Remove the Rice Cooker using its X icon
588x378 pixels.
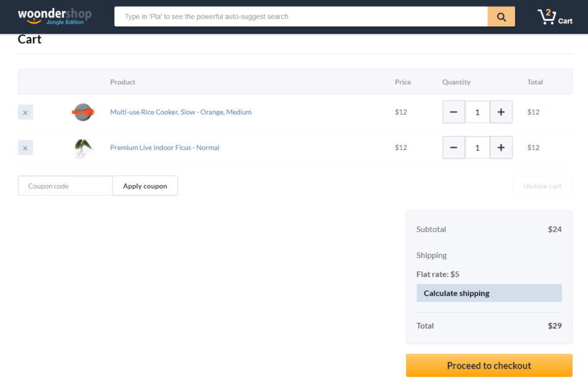point(25,112)
